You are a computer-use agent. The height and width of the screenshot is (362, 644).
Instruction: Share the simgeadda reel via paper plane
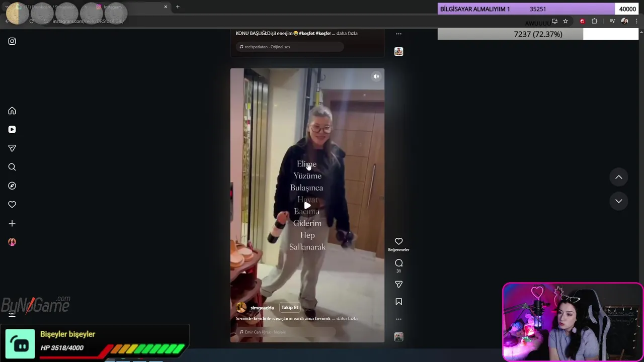[x=398, y=285]
